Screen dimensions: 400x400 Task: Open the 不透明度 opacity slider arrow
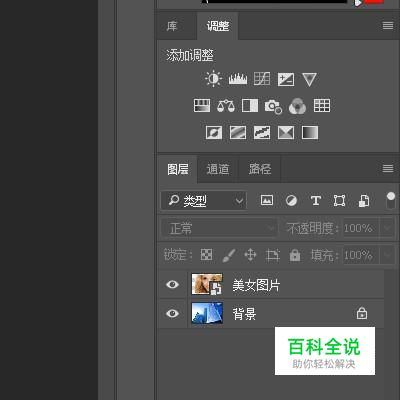pos(388,228)
